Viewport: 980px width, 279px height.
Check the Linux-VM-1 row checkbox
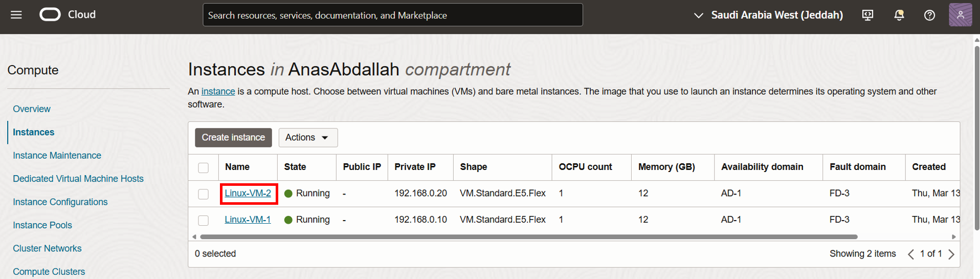204,220
